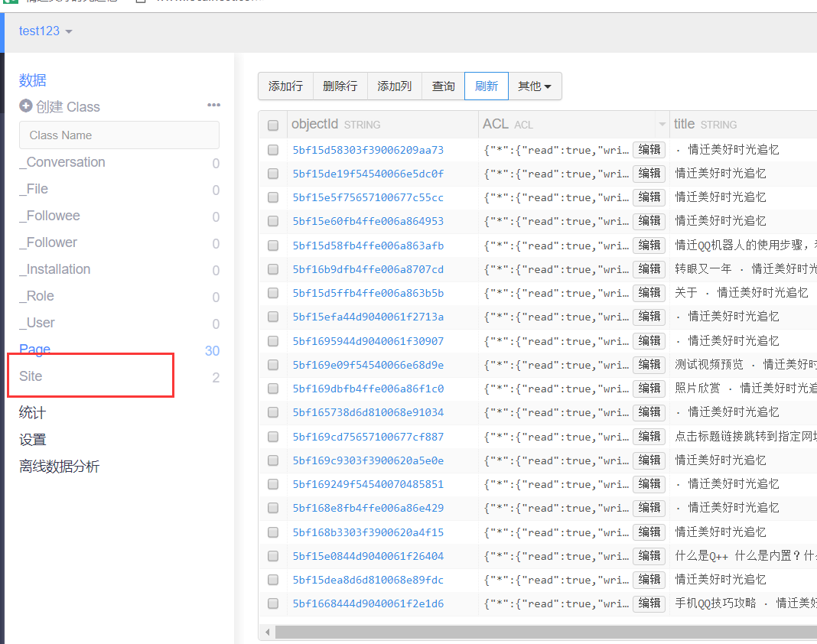Open the ACL column dropdown arrow
The width and height of the screenshot is (817, 644).
point(662,124)
